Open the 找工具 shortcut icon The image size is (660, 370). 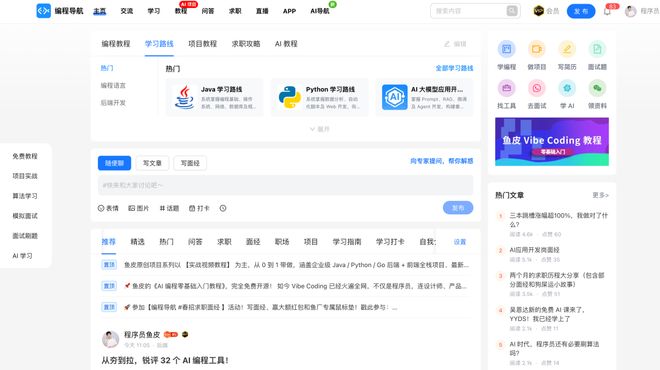506,88
